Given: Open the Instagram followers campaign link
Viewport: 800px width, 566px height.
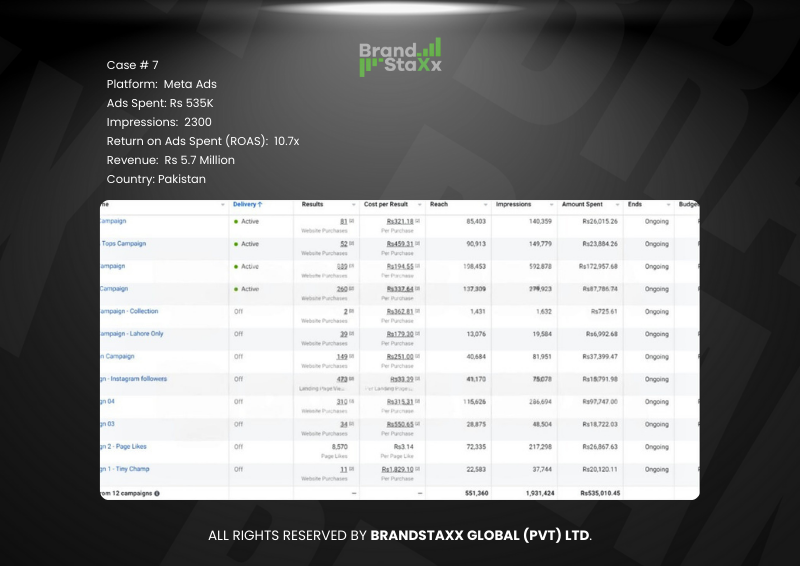Looking at the screenshot, I should click(x=134, y=379).
